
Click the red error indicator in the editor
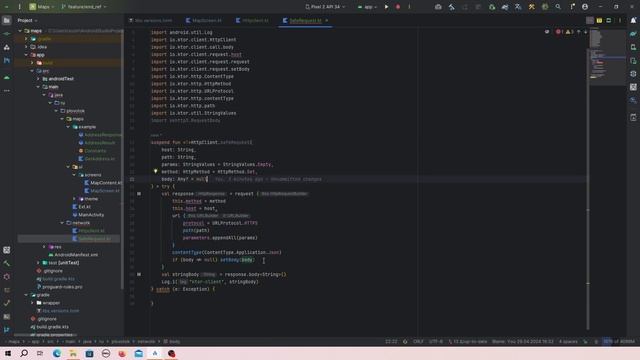pos(559,32)
